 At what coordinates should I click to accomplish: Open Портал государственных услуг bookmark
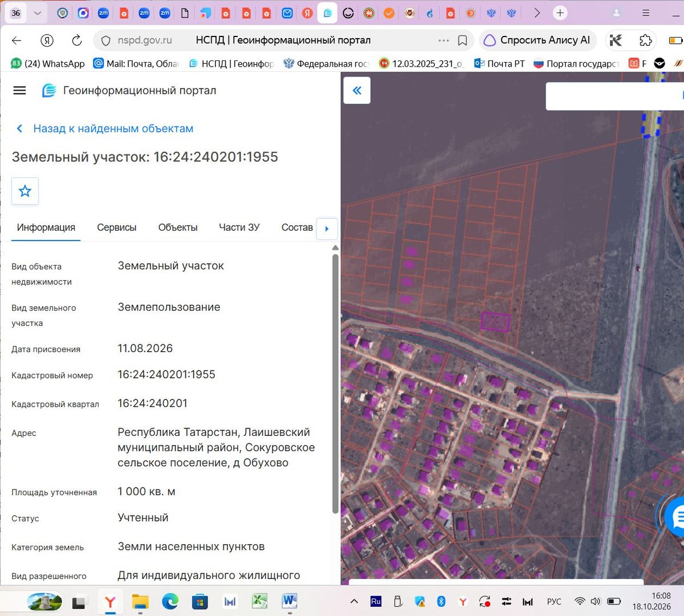(x=576, y=64)
